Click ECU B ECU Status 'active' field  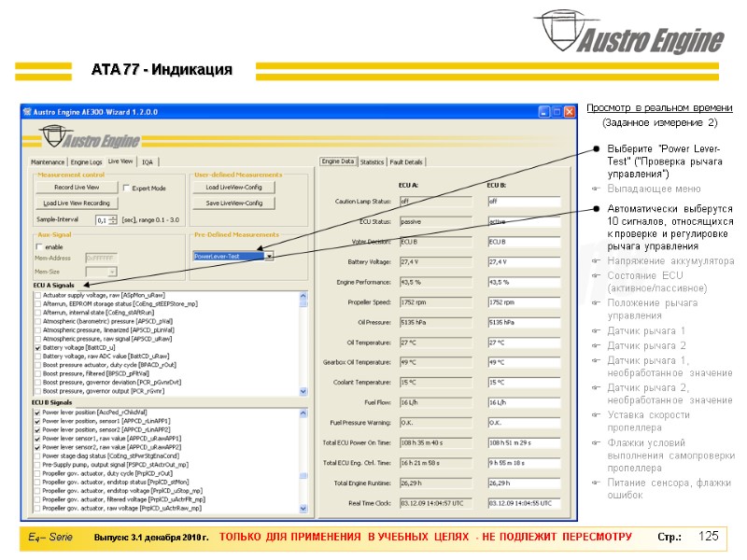tap(524, 222)
